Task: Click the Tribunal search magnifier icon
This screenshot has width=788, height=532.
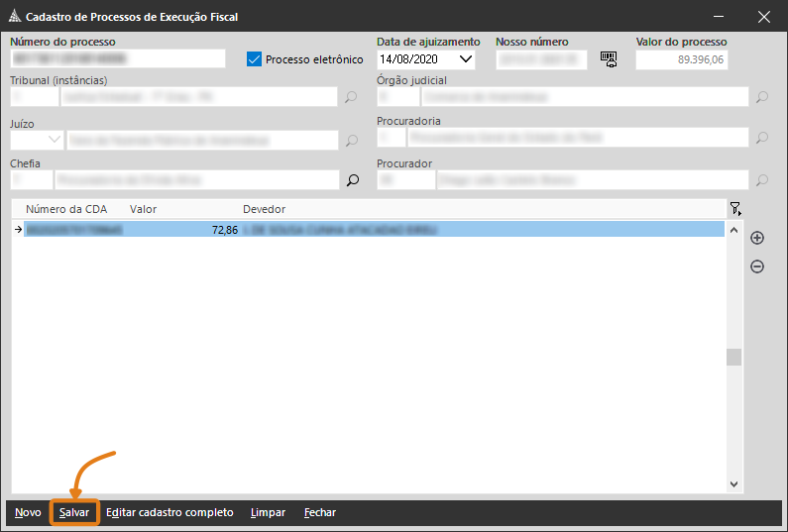Action: (x=351, y=98)
